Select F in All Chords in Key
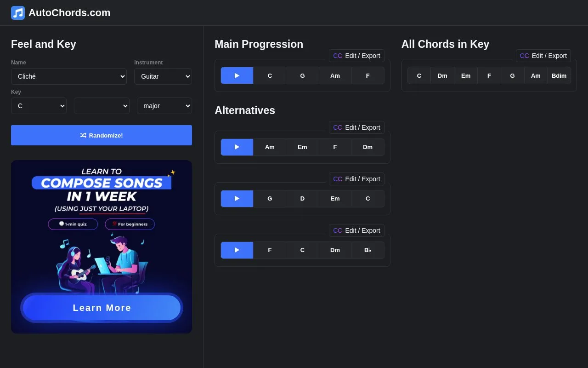 tap(489, 75)
